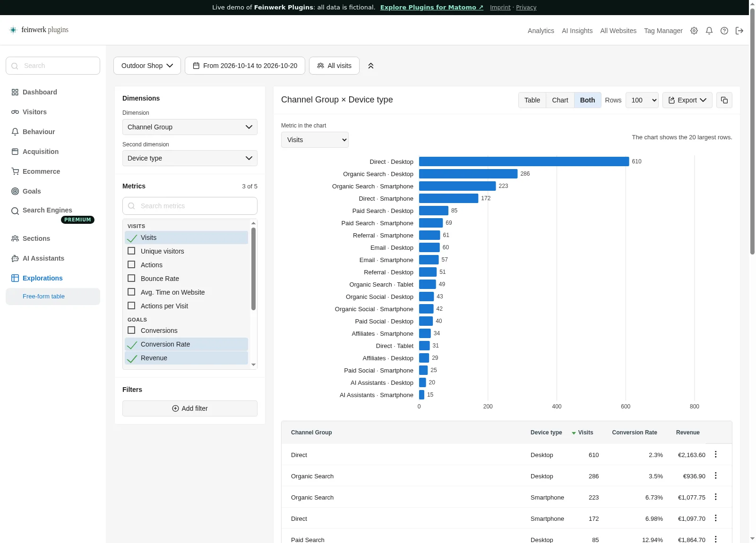Open the Export dropdown
The width and height of the screenshot is (756, 543).
coord(687,100)
